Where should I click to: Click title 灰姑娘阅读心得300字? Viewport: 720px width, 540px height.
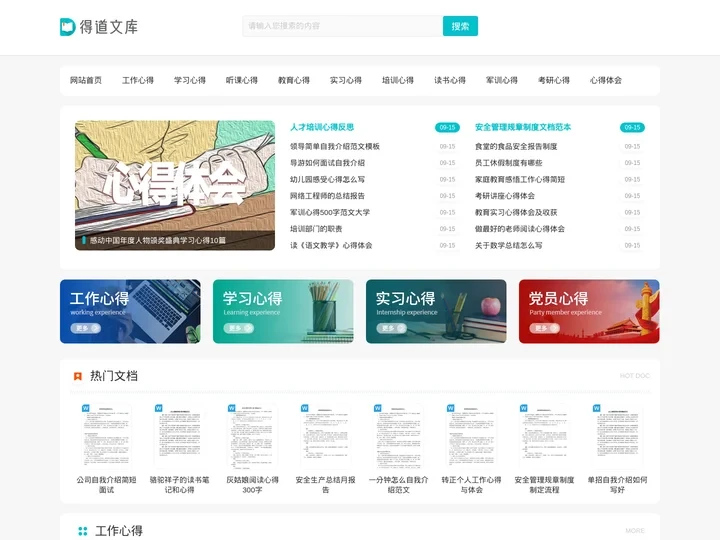[x=253, y=485]
